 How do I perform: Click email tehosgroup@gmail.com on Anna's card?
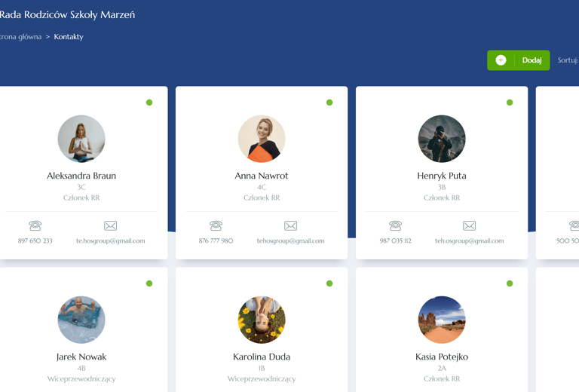[x=290, y=240]
